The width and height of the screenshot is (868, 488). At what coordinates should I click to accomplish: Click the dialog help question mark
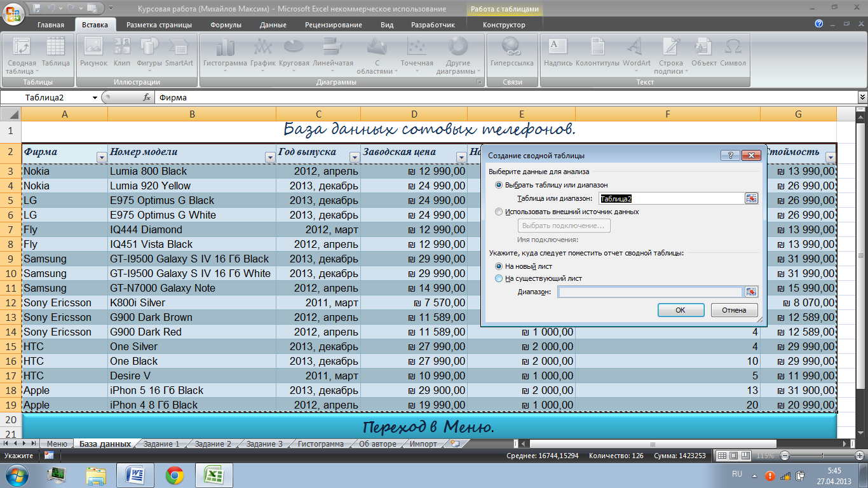click(x=729, y=155)
